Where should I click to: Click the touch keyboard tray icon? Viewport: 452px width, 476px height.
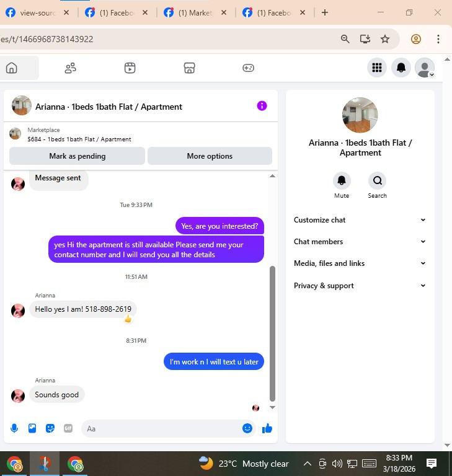tap(369, 464)
